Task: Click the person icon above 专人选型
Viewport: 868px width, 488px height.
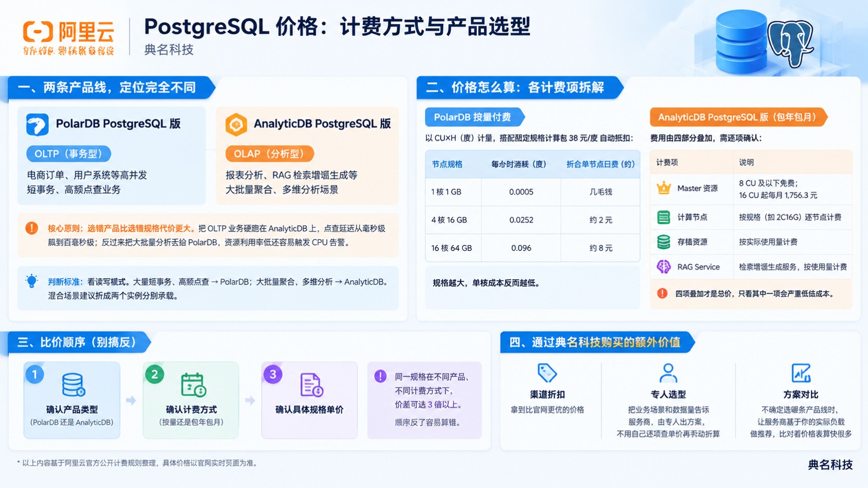Action: tap(668, 373)
